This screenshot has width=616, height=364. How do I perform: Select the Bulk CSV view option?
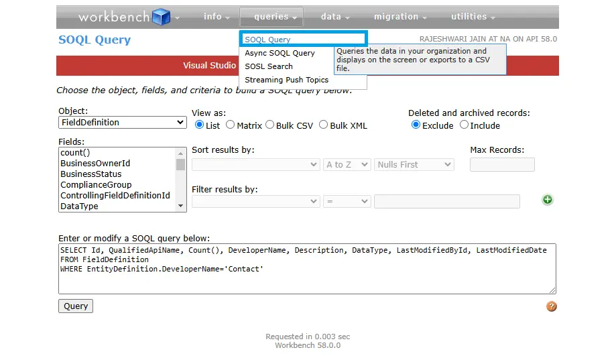pyautogui.click(x=270, y=125)
